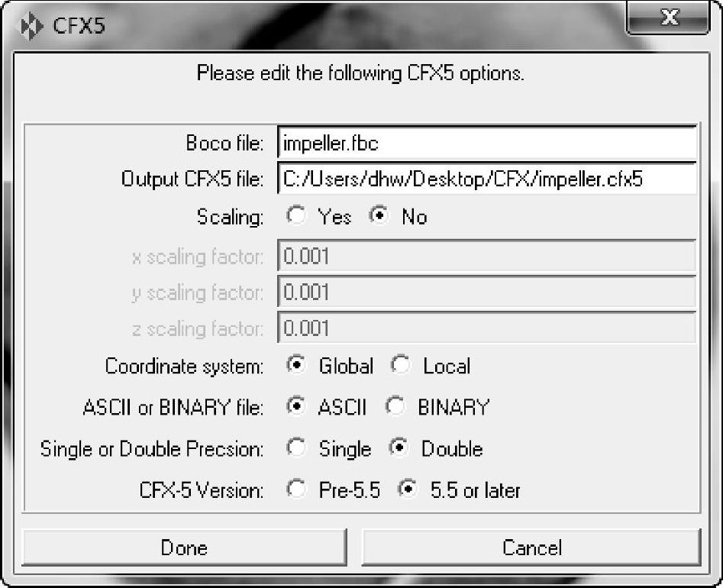
Task: Select BINARY file format
Action: tap(395, 405)
